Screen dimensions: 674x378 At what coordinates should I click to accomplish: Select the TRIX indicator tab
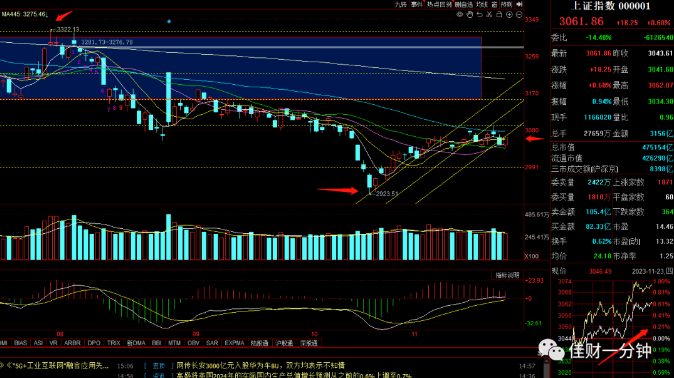tap(113, 343)
